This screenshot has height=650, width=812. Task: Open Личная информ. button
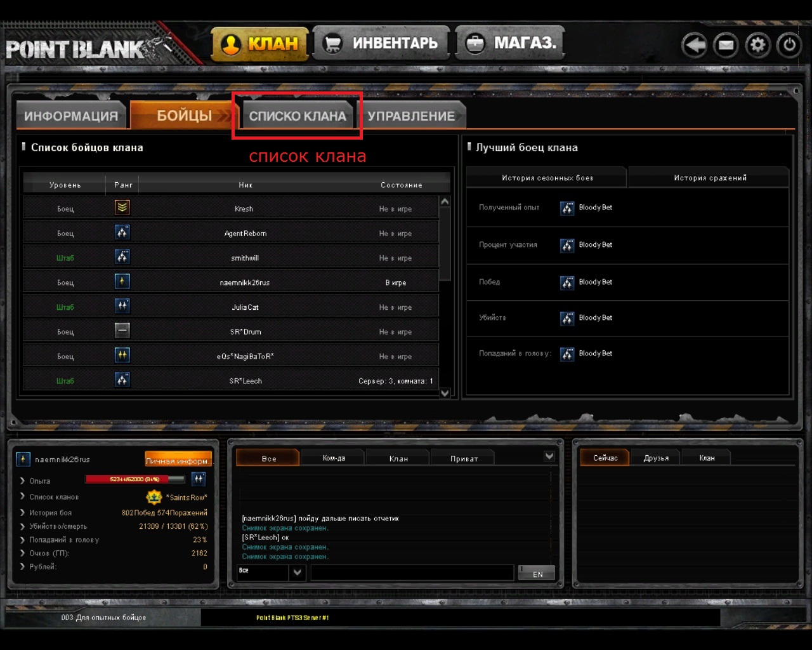pyautogui.click(x=178, y=460)
